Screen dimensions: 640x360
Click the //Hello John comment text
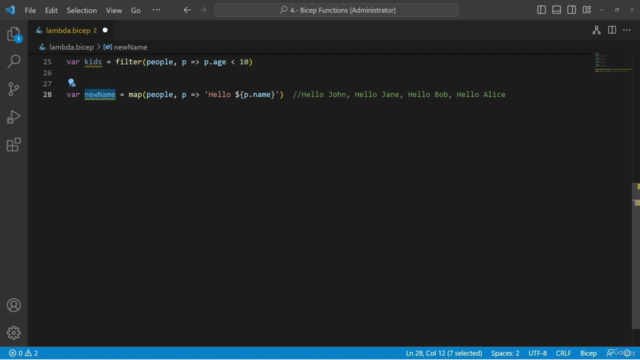coord(399,95)
